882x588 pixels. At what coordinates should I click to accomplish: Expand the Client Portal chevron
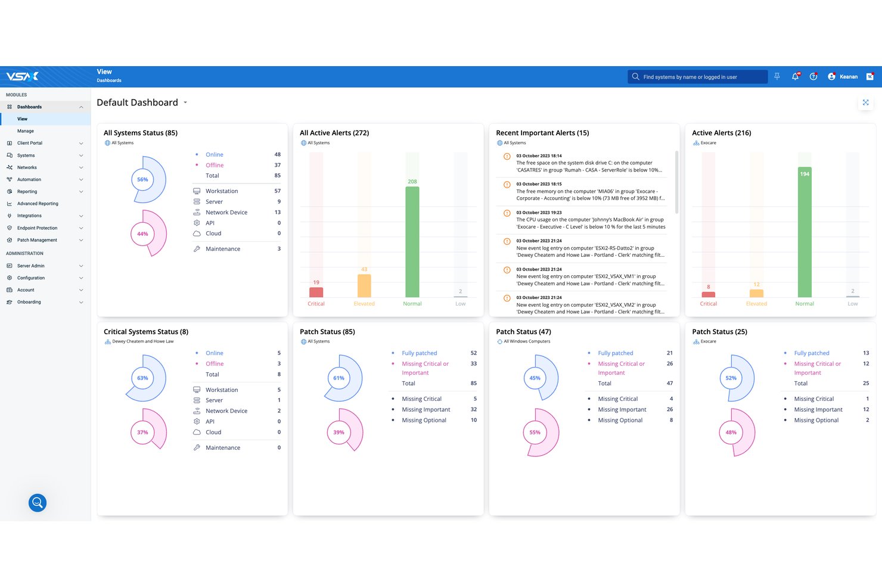81,143
